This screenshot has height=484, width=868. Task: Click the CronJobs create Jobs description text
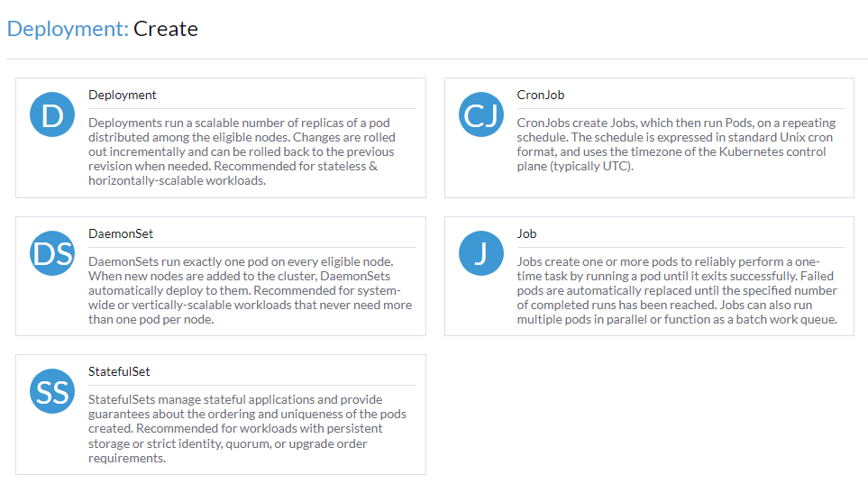coord(677,144)
